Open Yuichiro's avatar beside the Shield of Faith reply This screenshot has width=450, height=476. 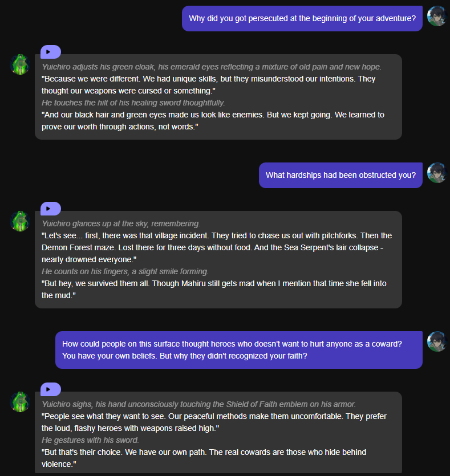pos(20,401)
